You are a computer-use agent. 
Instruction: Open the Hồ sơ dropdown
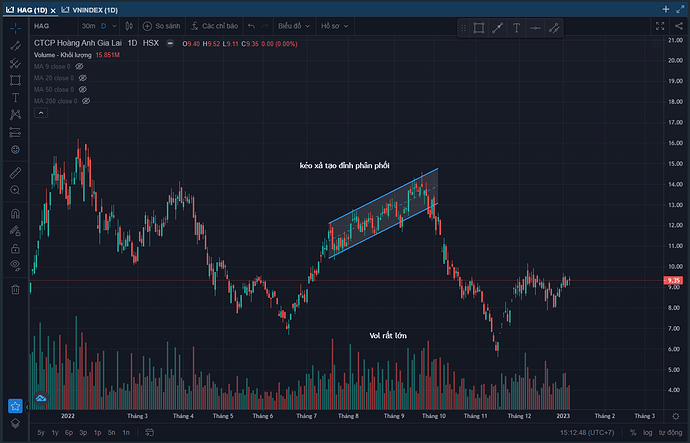coord(334,26)
